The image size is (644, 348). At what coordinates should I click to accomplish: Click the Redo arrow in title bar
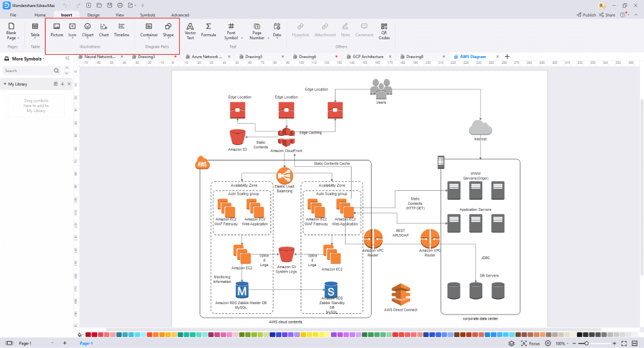tap(78, 5)
